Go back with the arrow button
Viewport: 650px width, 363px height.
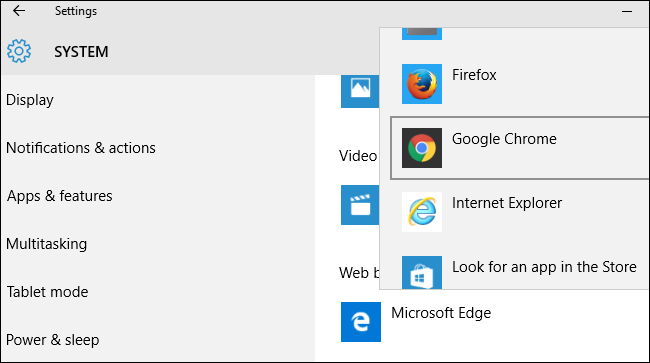pos(19,11)
